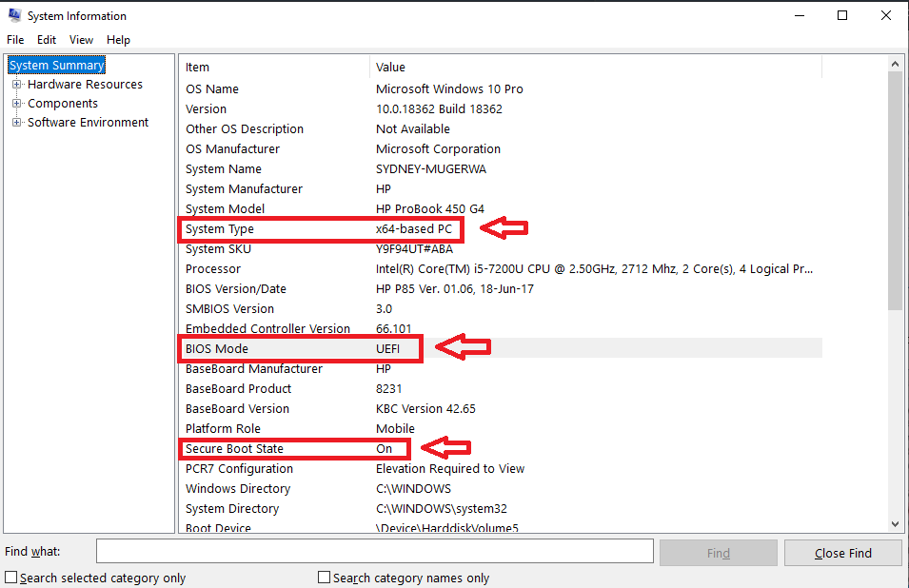Click the scroll down arrow
909x588 pixels.
click(895, 523)
